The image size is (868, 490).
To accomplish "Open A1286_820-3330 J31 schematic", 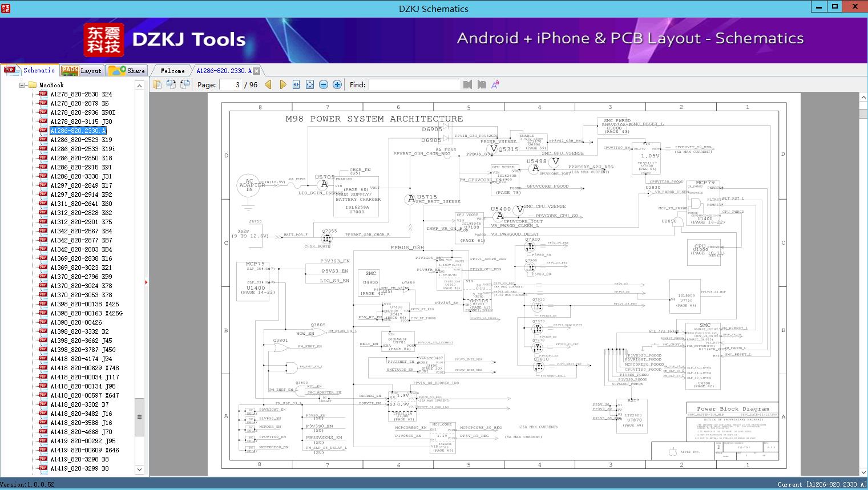I will coord(81,176).
